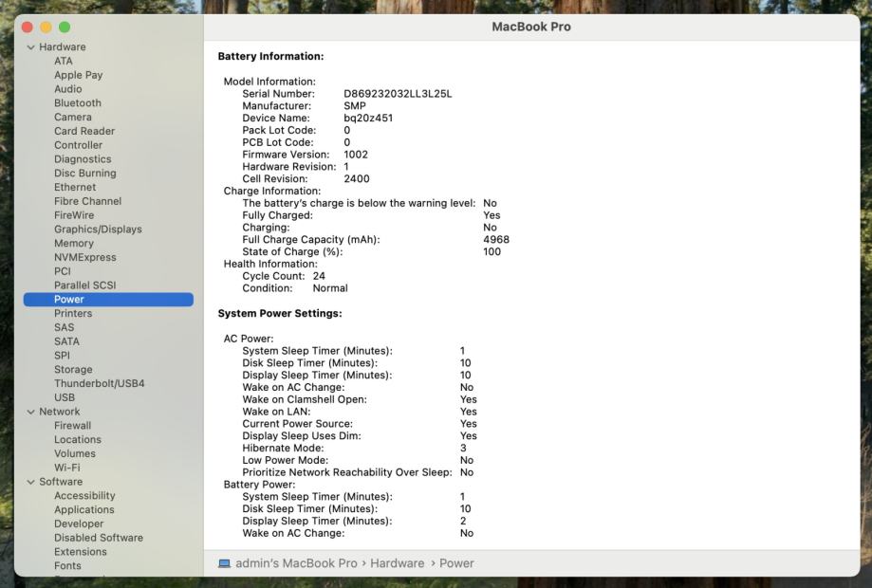
Task: Select Ethernet in the sidebar
Action: pyautogui.click(x=75, y=187)
